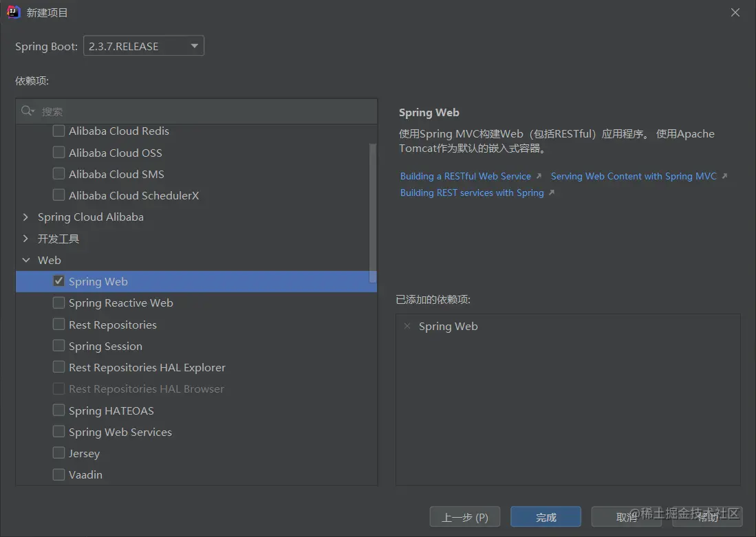Enable the Spring HATEOAS checkbox
756x537 pixels.
point(58,410)
